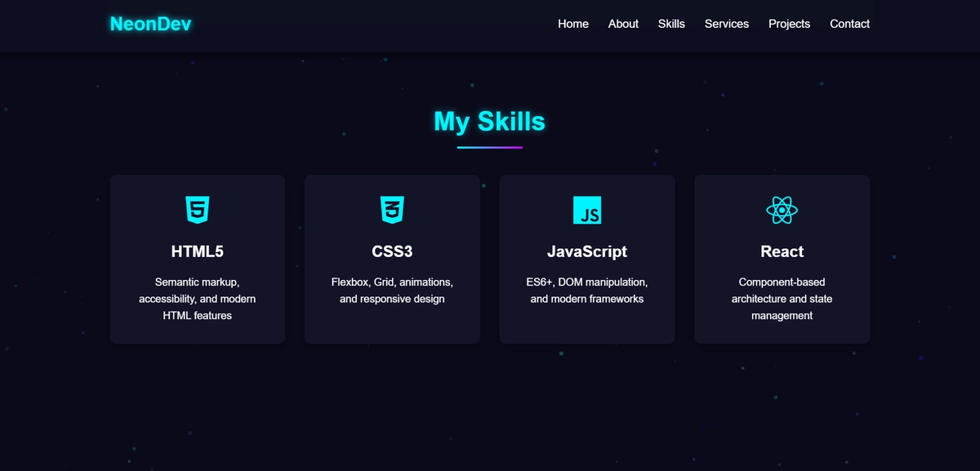Viewport: 980px width, 471px height.
Task: Click the 'Semantic markup, accessibility' description
Action: coord(197,299)
